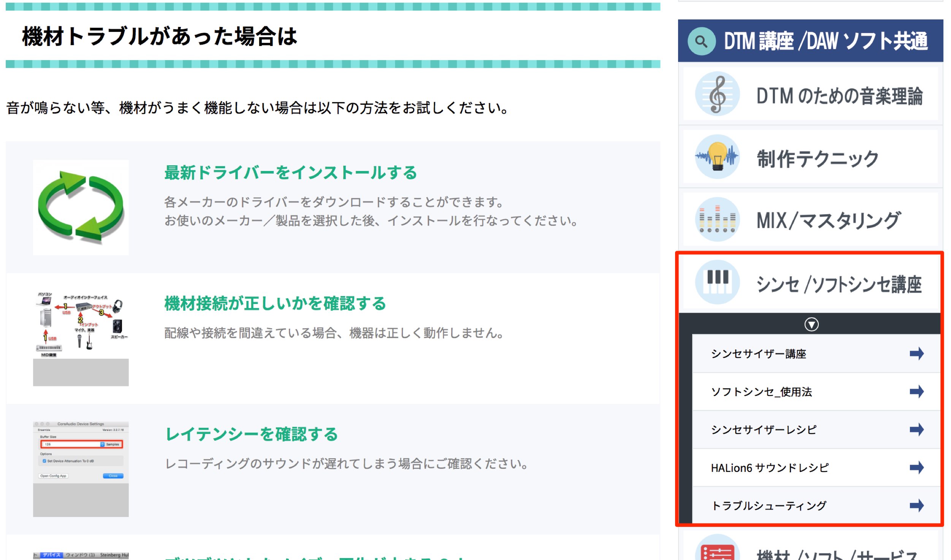This screenshot has height=560, width=951.
Task: Click arrow icon beside HALion6 サウンドレシピ
Action: [916, 468]
